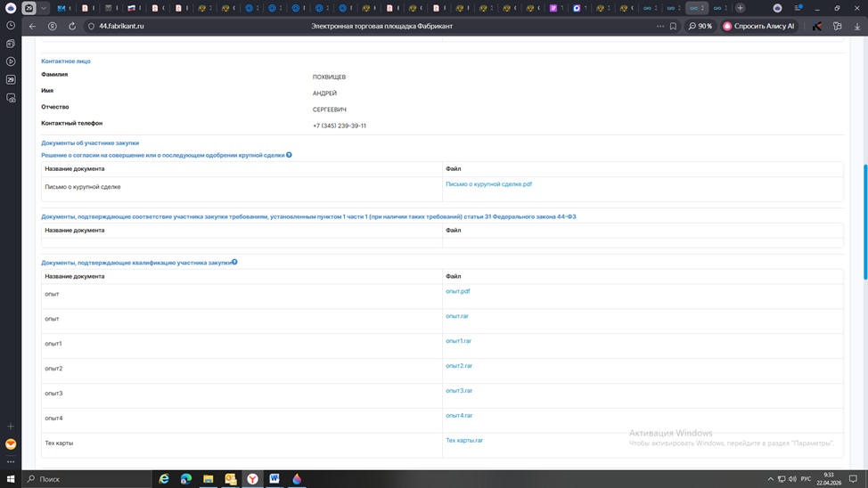
Task: Open a new tab with plus button
Action: [x=741, y=8]
